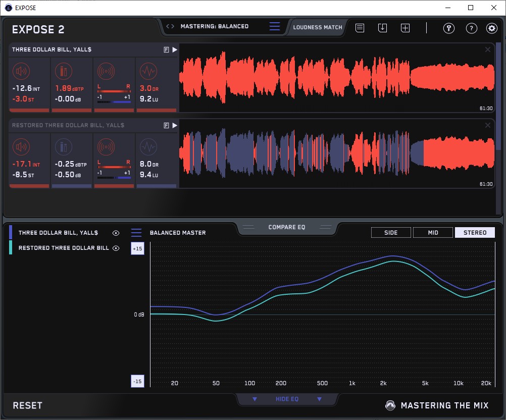Click the add track plus icon
Viewport: 506px width, 420px height.
405,28
